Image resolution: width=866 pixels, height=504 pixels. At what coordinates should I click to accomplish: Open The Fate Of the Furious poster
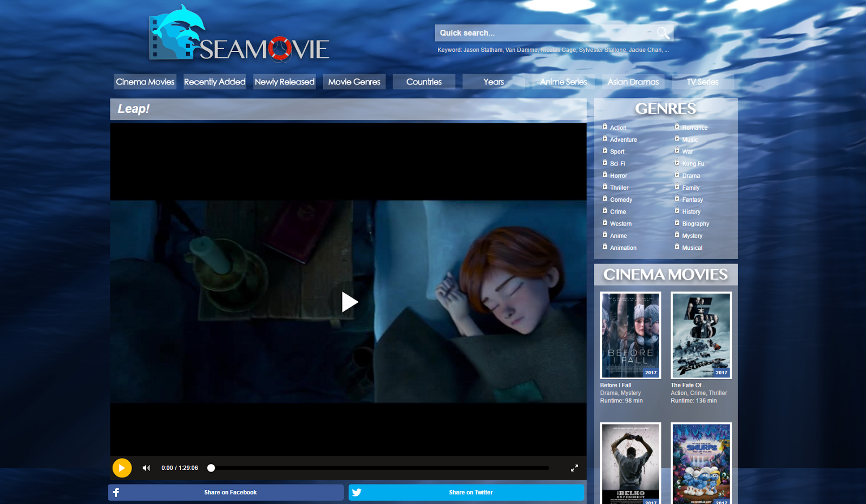(x=701, y=335)
